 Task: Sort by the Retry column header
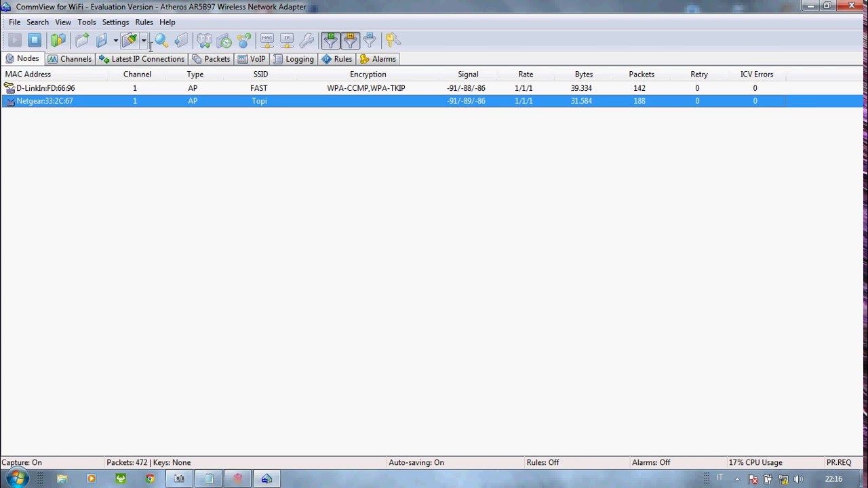click(x=699, y=75)
